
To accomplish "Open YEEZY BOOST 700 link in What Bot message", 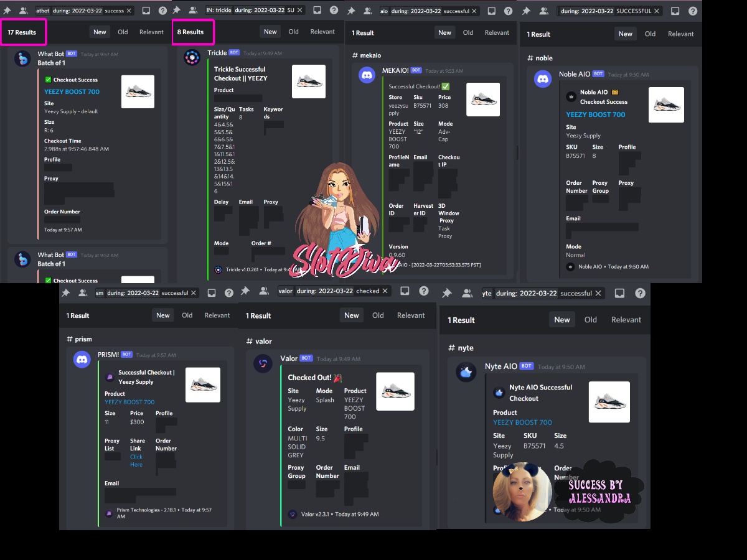I will coord(72,91).
